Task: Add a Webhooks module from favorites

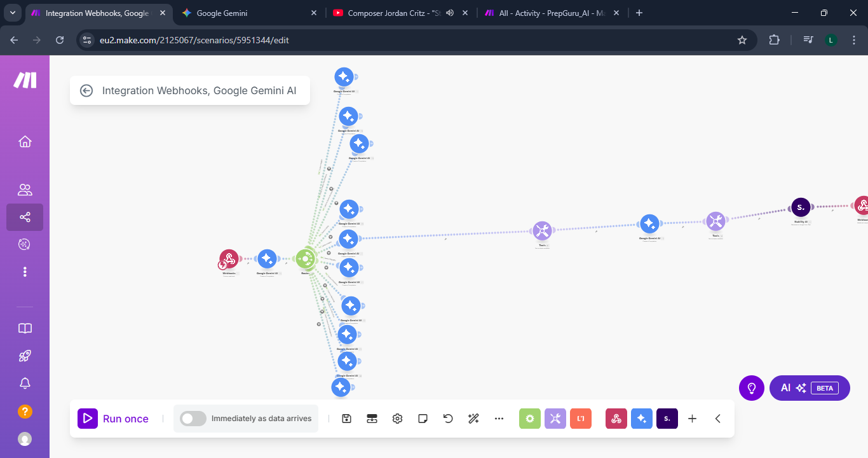Action: click(616, 419)
